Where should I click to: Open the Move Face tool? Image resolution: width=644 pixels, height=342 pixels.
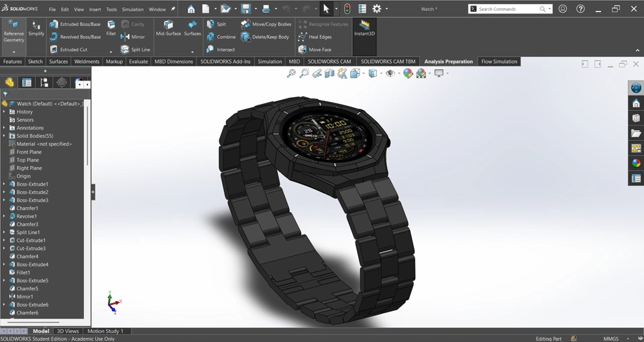point(315,50)
